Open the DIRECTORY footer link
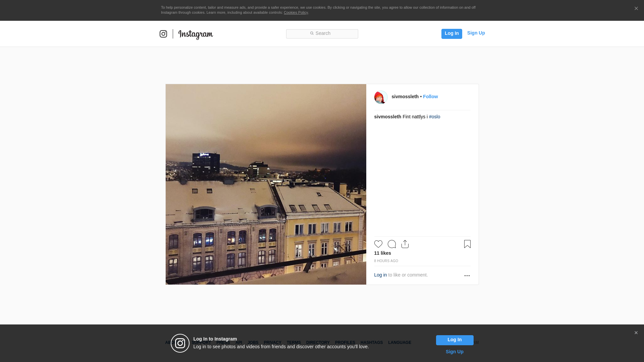The image size is (644, 362). click(318, 343)
